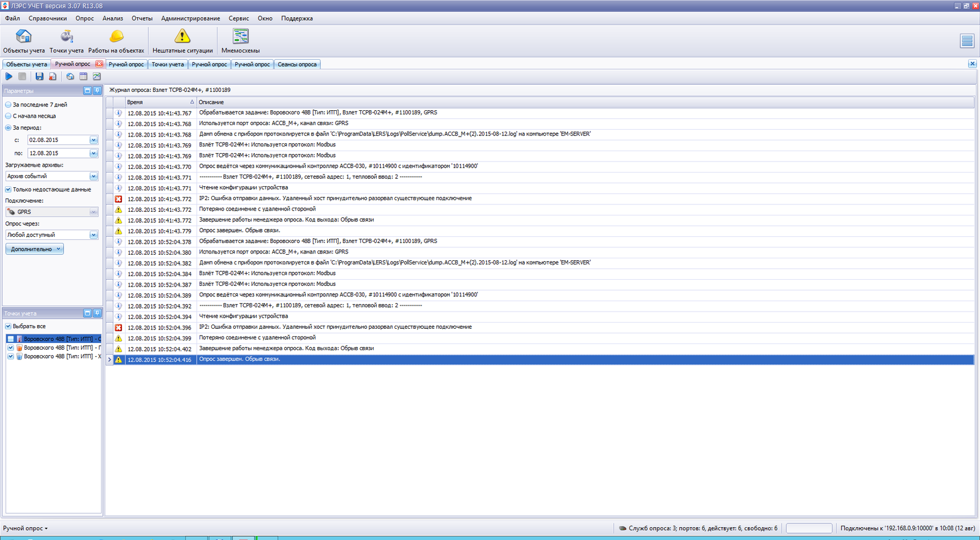Select row 'Потеряно соединение с удаленной стороной' at 10:41:43.772
980x540 pixels.
540,209
